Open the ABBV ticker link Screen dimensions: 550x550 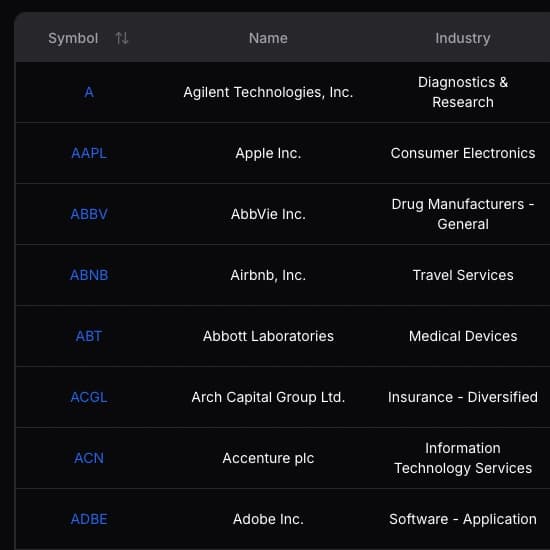pyautogui.click(x=89, y=214)
